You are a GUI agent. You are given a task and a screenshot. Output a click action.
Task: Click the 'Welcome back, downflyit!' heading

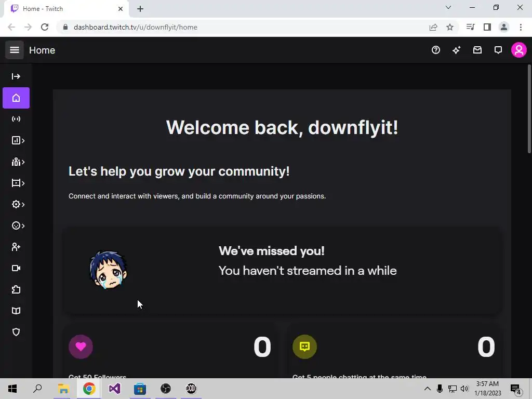pyautogui.click(x=282, y=128)
